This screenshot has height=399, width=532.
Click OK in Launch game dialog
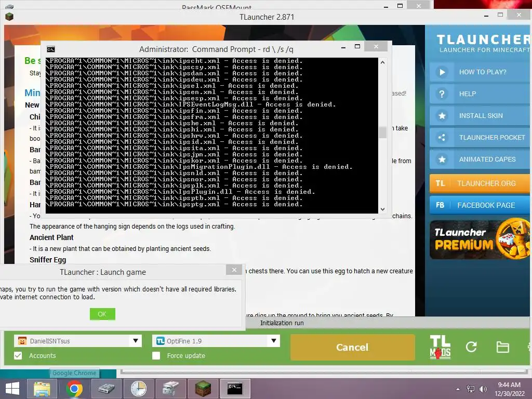pyautogui.click(x=102, y=314)
